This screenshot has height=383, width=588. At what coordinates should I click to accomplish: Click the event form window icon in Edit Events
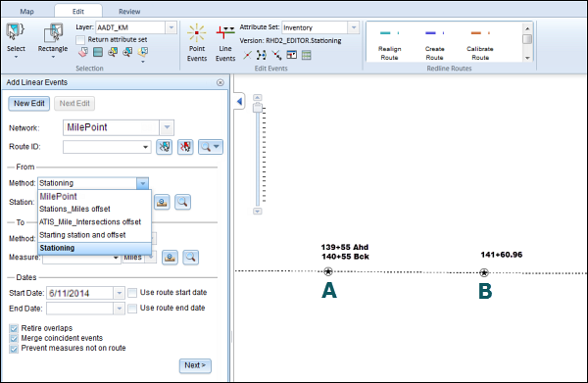pos(292,55)
